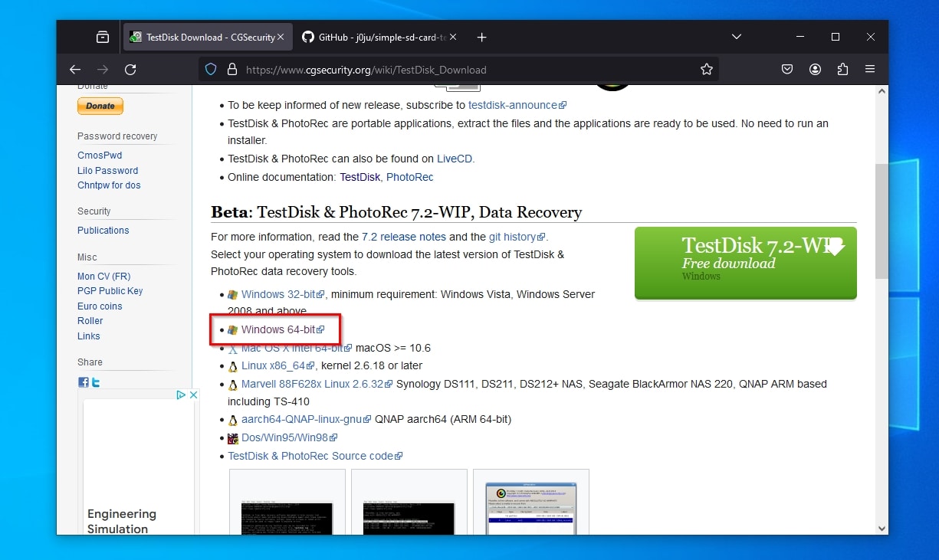The width and height of the screenshot is (939, 560).
Task: Open the Lilo Password link
Action: 108,171
